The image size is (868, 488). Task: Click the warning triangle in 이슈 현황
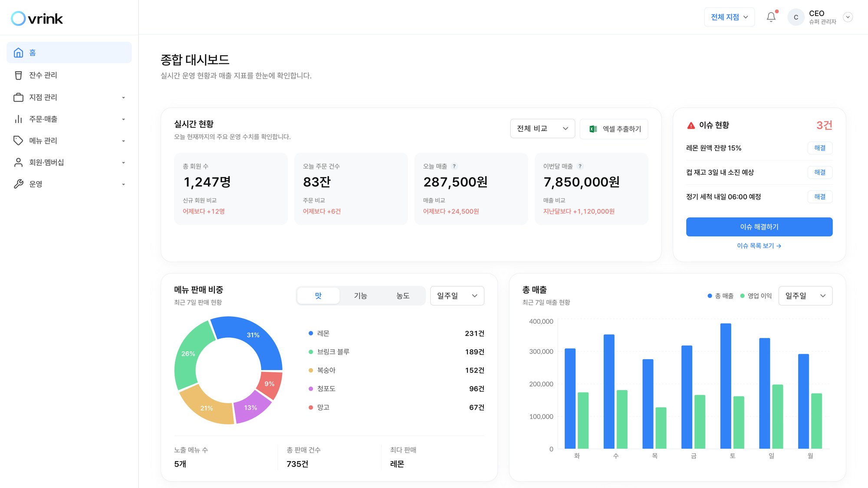[691, 125]
